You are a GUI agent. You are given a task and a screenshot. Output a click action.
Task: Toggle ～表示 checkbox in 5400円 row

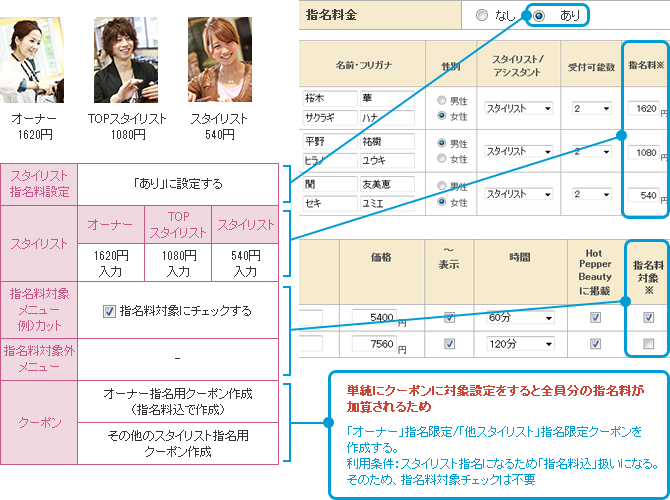pos(449,318)
